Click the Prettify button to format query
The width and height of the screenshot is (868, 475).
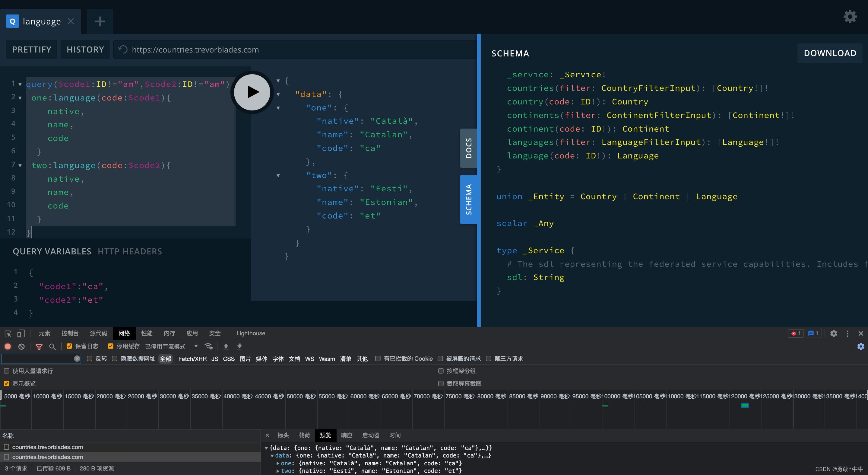pos(32,49)
